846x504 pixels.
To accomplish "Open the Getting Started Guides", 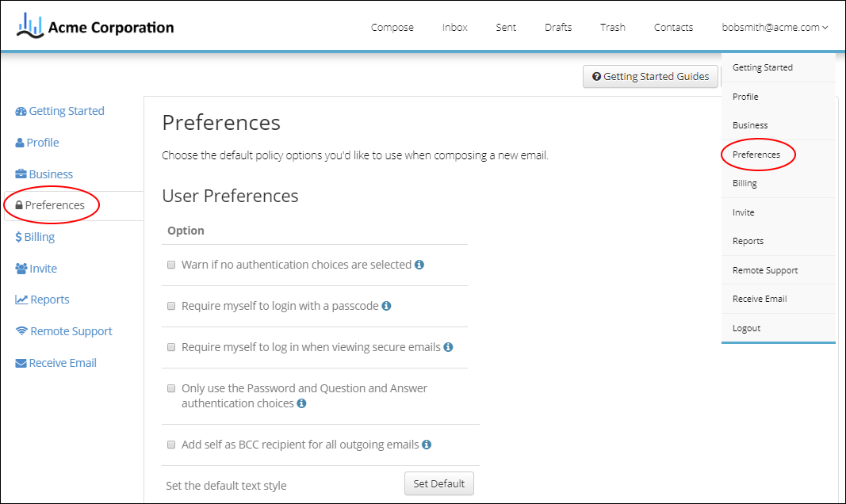I will coord(650,76).
